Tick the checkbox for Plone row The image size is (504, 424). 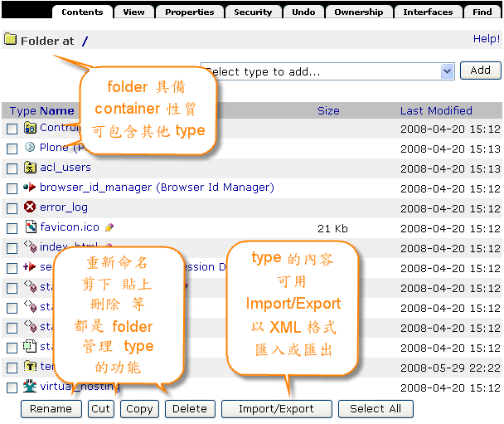[x=12, y=149]
